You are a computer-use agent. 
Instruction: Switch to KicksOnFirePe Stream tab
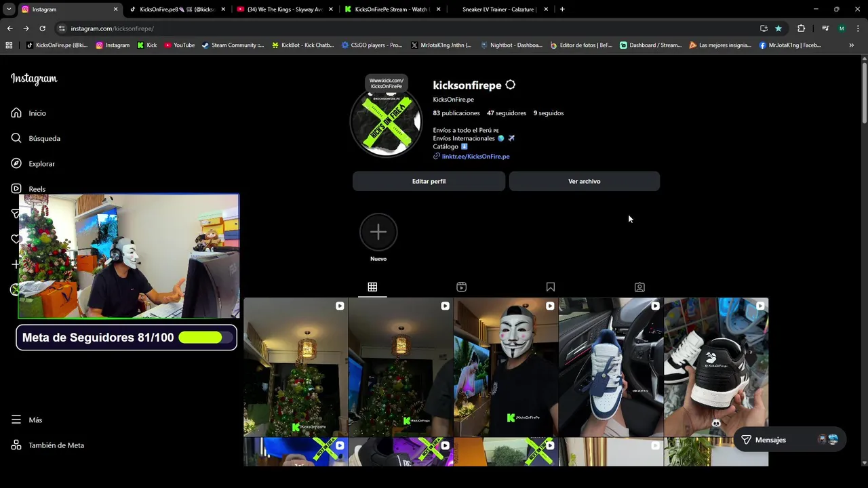393,9
